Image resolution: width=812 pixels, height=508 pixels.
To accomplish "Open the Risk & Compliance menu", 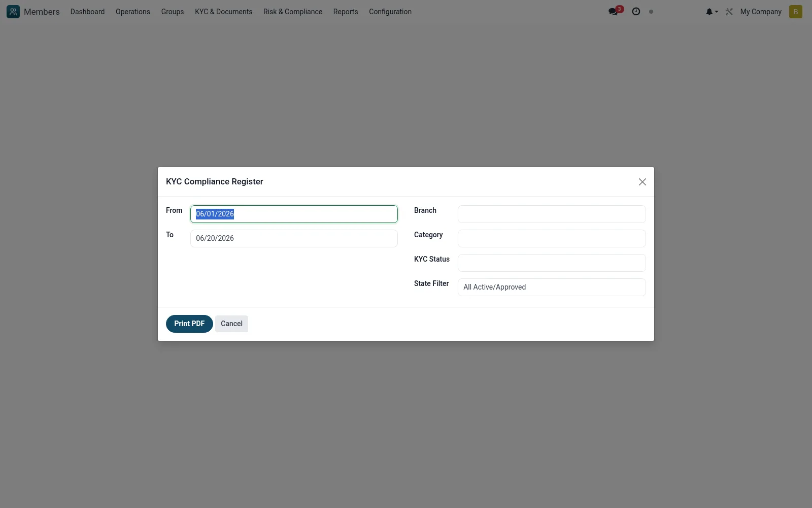I will [x=293, y=12].
